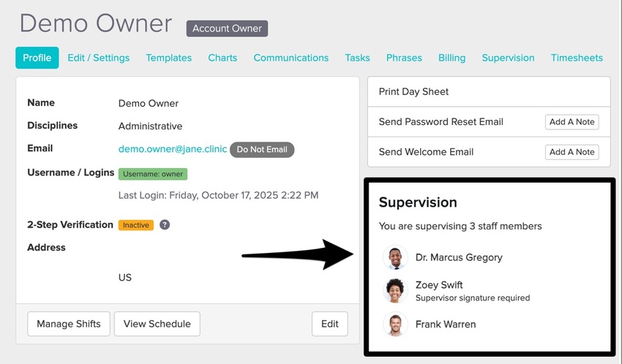Click the demo.owner@jane.clinic email link

pyautogui.click(x=173, y=148)
